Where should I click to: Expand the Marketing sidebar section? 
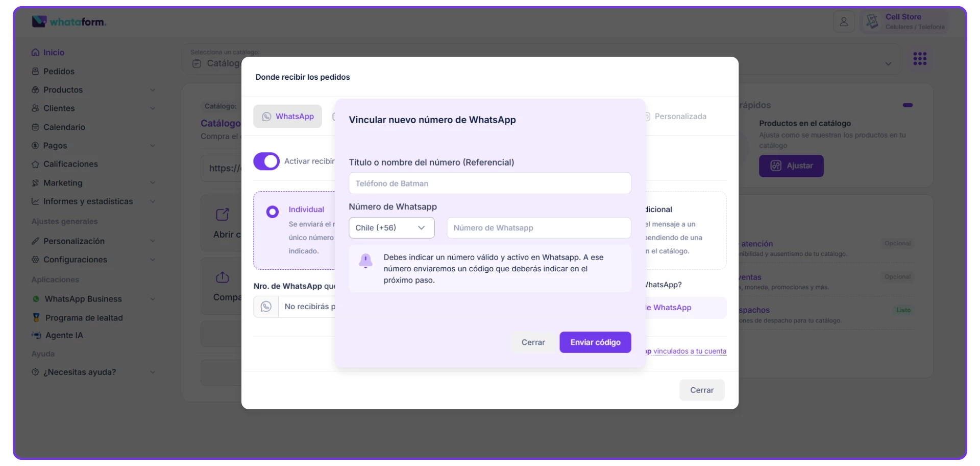coord(153,183)
